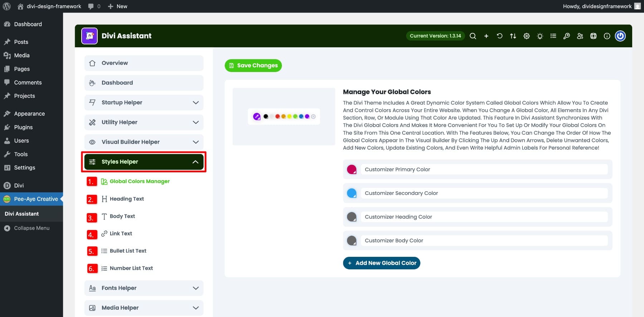Click Customizer Secondary Color blue swatch
The image size is (644, 317).
tap(352, 193)
